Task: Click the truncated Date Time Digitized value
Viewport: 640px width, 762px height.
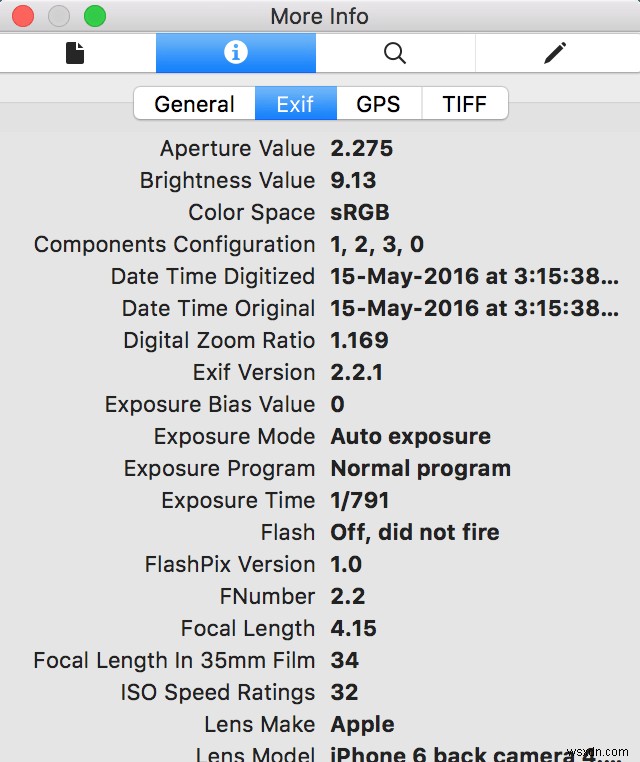Action: [x=475, y=277]
